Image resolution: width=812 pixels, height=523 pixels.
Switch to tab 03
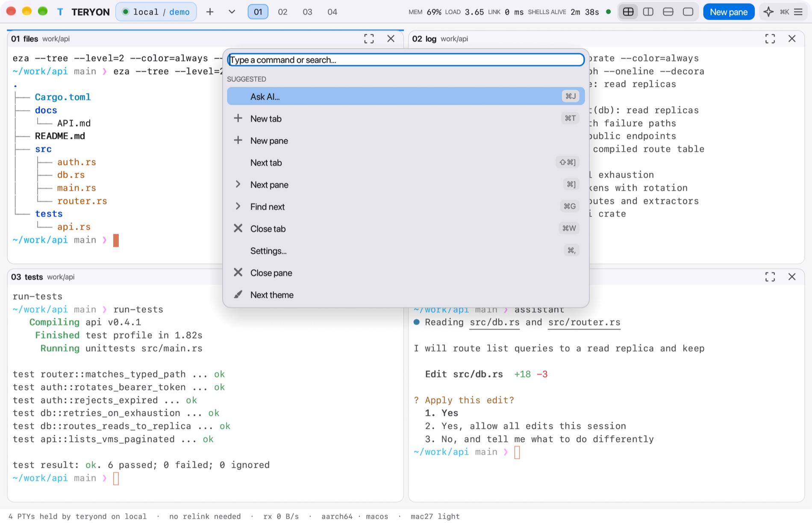point(307,12)
